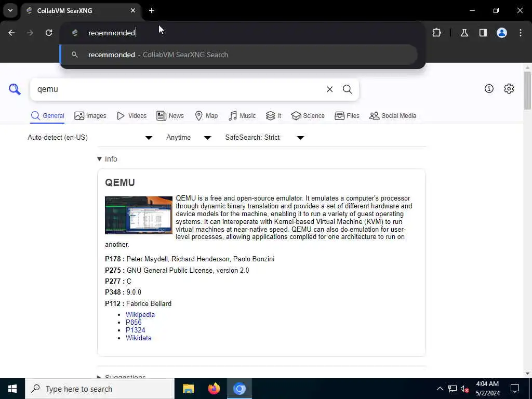This screenshot has height=399, width=532.
Task: Open the SearXNG about info icon
Action: click(489, 89)
